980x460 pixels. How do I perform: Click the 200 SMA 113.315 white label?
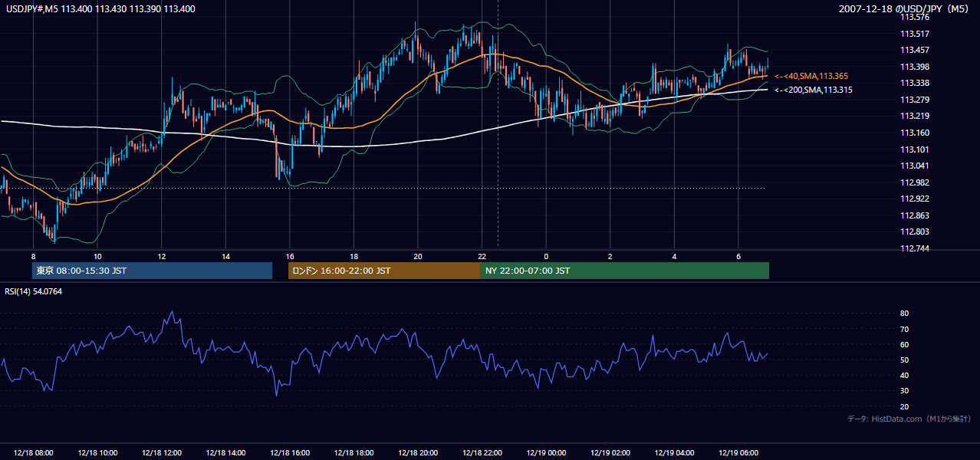click(813, 90)
